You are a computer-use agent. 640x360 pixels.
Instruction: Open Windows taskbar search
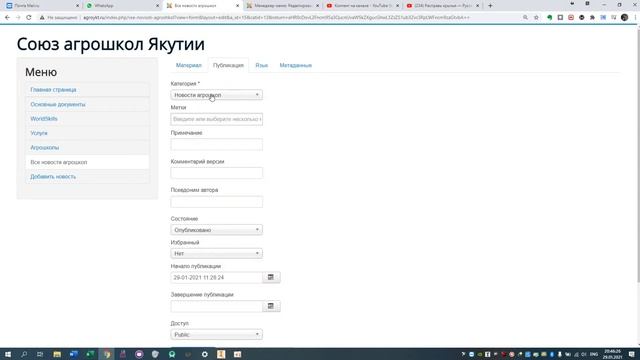24,354
